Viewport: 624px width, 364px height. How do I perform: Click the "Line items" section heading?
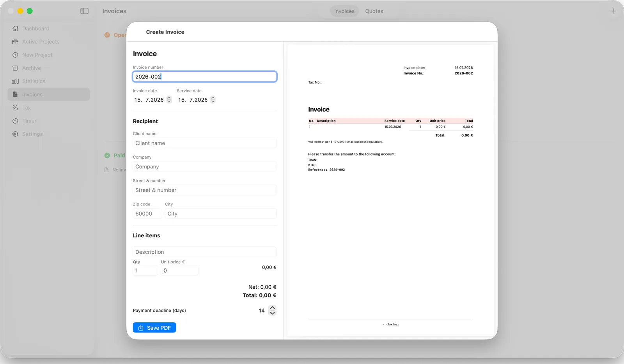[147, 235]
